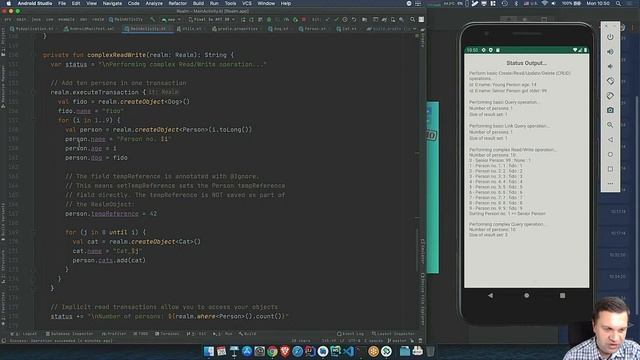This screenshot has width=640, height=360.
Task: Rotate the emulator left
Action: click(610, 81)
